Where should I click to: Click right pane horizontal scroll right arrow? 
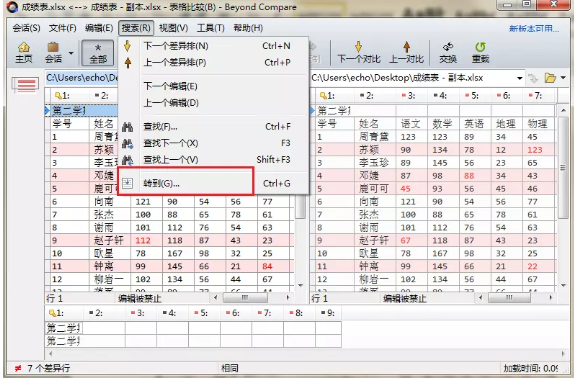pyautogui.click(x=551, y=298)
